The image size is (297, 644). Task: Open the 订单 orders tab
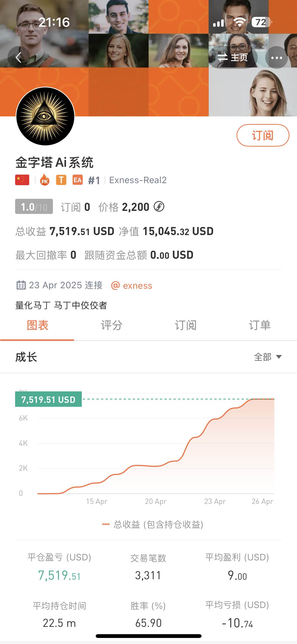(259, 325)
